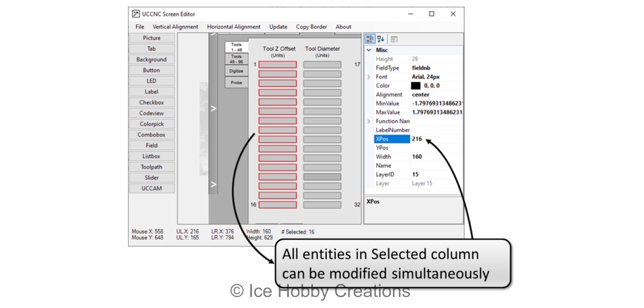Click the Field element button
The height and width of the screenshot is (308, 644).
tap(151, 145)
